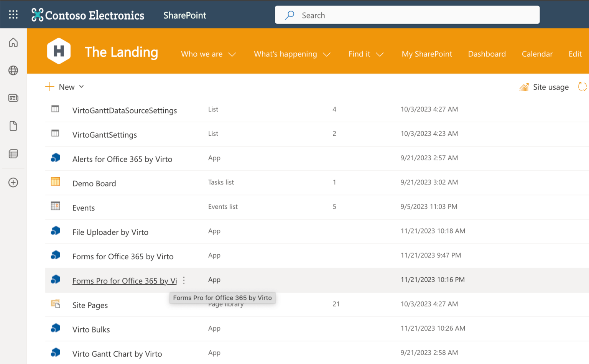
Task: Click the Contoso Electronics logo
Action: pyautogui.click(x=87, y=15)
